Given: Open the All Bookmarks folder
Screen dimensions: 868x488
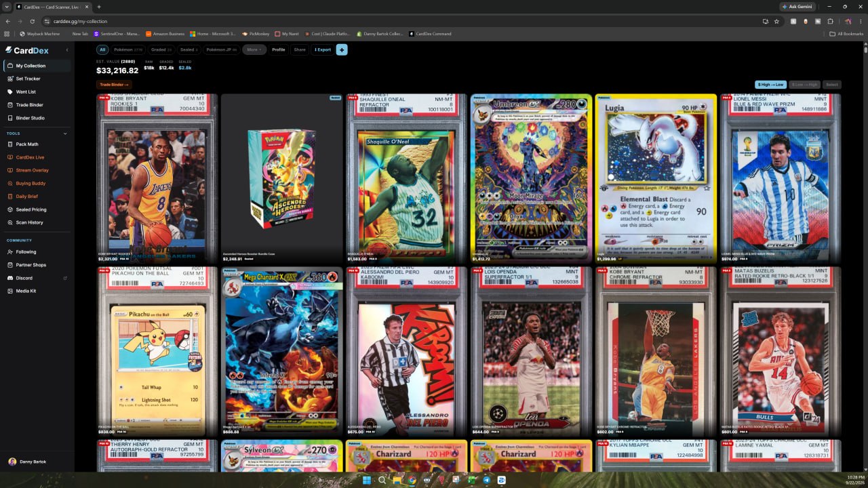Looking at the screenshot, I should tap(847, 33).
